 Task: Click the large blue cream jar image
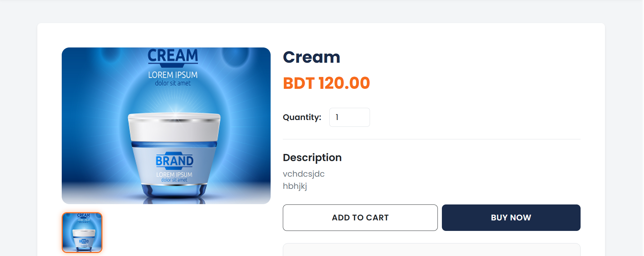point(166,125)
